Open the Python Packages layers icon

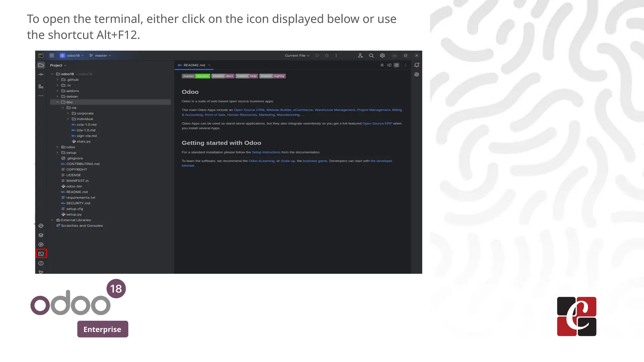pyautogui.click(x=41, y=235)
